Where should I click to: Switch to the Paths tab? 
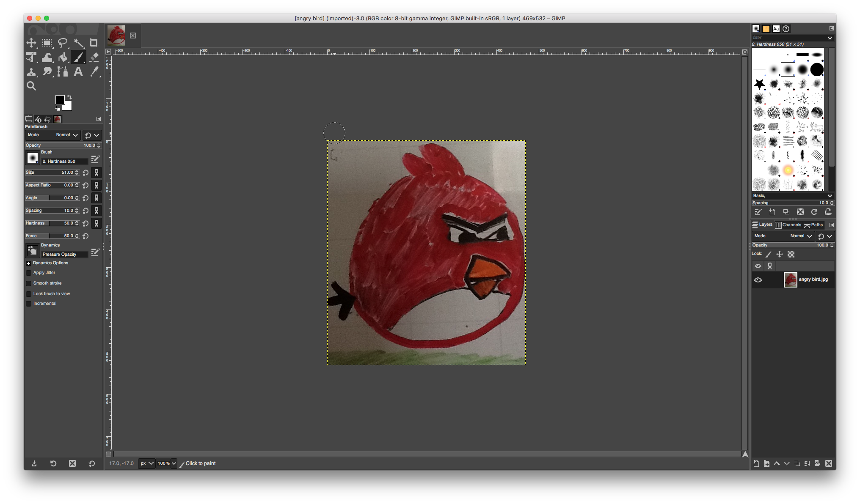pyautogui.click(x=813, y=225)
